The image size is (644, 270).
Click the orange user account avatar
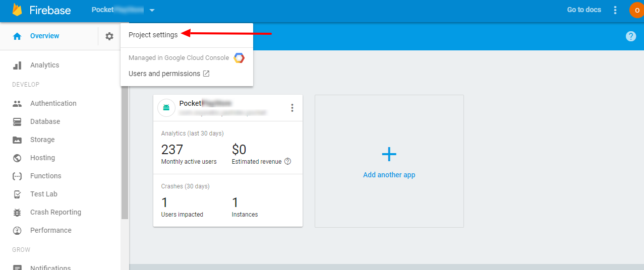tap(636, 10)
